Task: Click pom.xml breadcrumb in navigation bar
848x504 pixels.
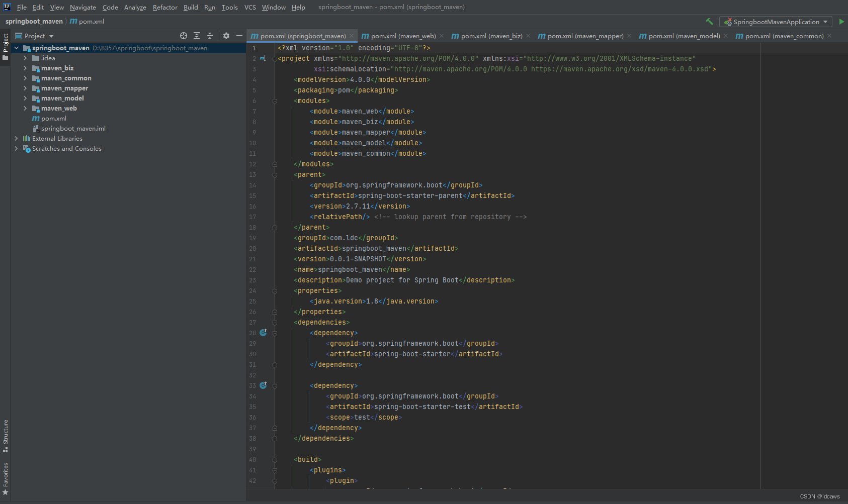Action: [87, 22]
